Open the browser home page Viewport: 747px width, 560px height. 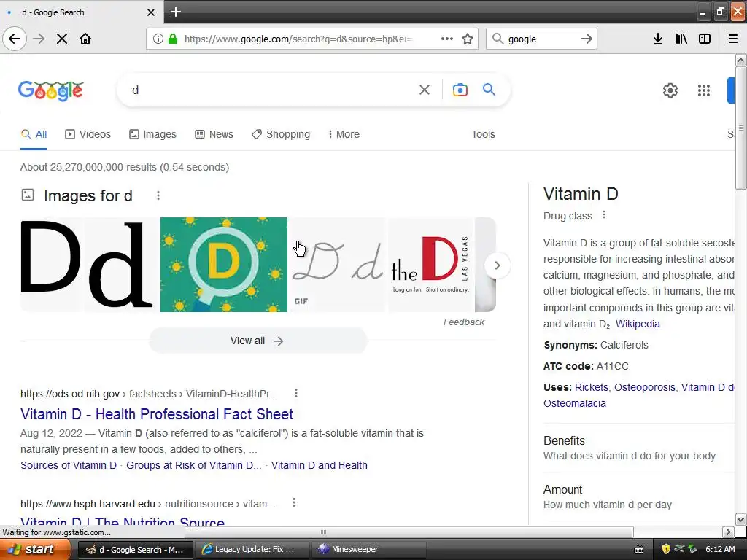pos(85,39)
